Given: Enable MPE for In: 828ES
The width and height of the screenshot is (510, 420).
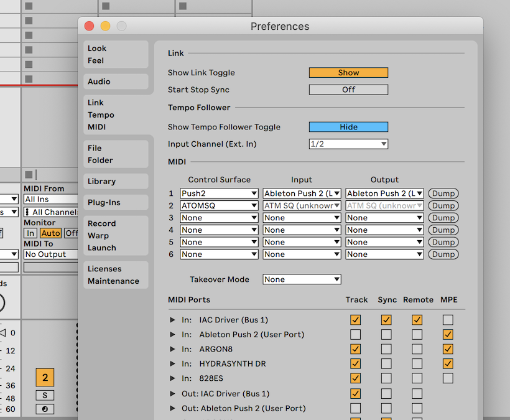Looking at the screenshot, I should [x=448, y=378].
